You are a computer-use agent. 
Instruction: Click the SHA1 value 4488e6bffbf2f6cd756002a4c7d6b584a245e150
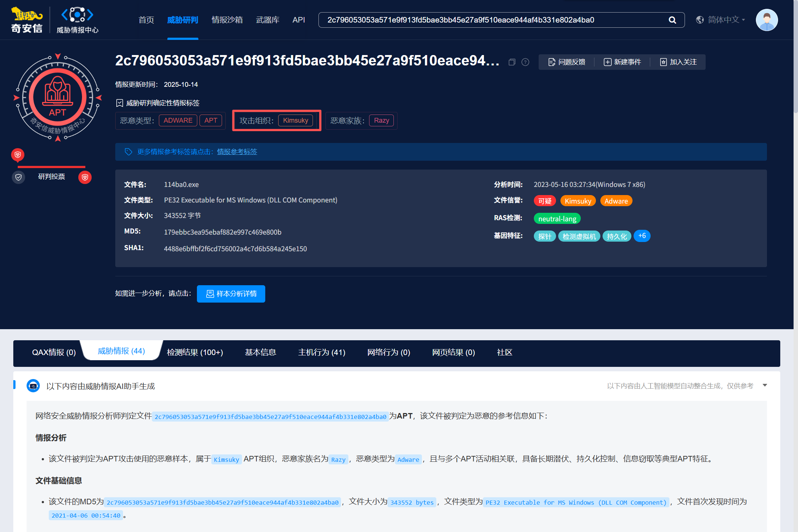pyautogui.click(x=235, y=249)
